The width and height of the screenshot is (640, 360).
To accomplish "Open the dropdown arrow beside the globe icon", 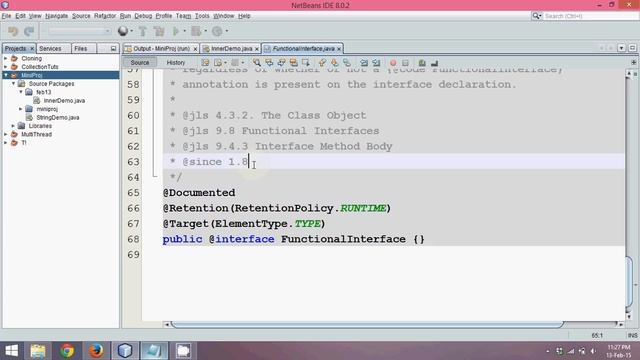I will [131, 31].
